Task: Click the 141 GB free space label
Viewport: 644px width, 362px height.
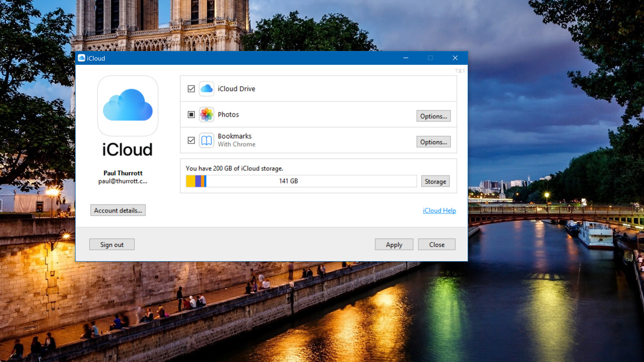Action: click(x=288, y=181)
